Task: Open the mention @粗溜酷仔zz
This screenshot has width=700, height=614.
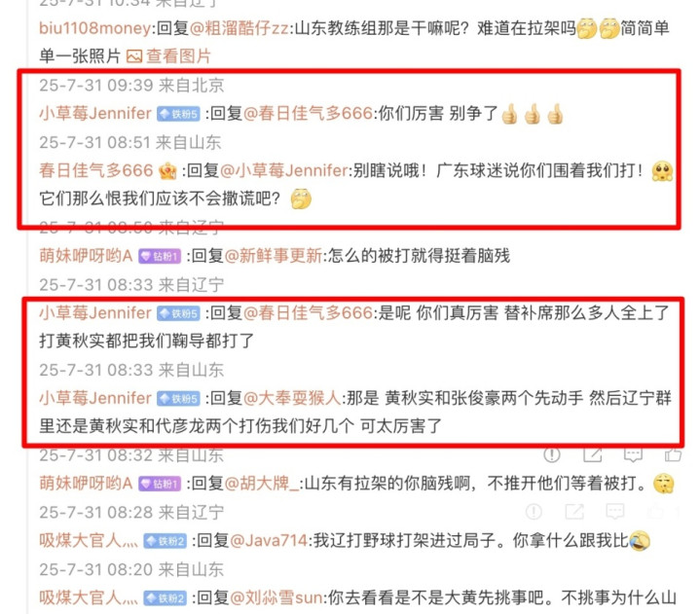Action: 239,28
